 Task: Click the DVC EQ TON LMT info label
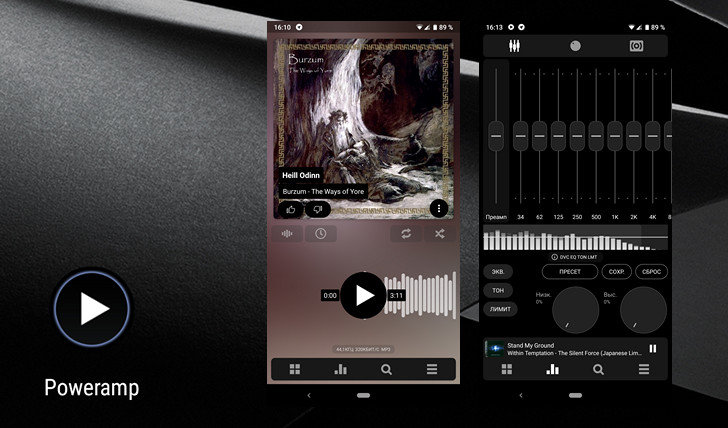[574, 257]
